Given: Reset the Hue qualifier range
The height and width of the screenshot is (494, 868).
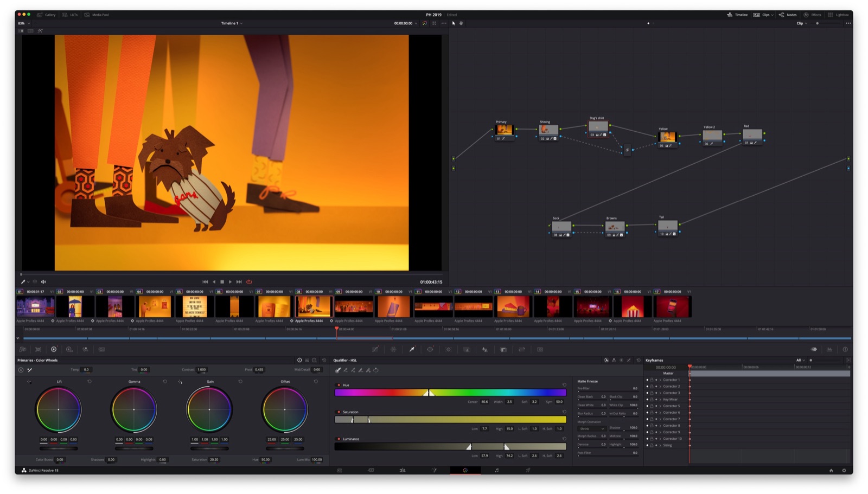Looking at the screenshot, I should (x=564, y=385).
